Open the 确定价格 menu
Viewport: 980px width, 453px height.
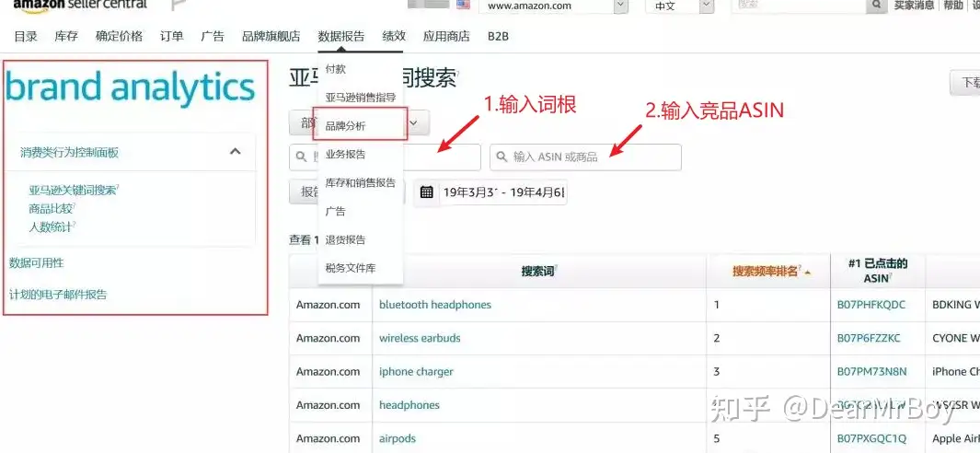click(x=119, y=36)
